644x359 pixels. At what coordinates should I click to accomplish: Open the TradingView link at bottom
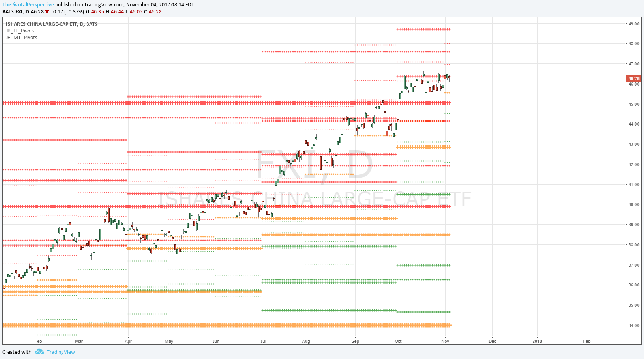[61, 352]
